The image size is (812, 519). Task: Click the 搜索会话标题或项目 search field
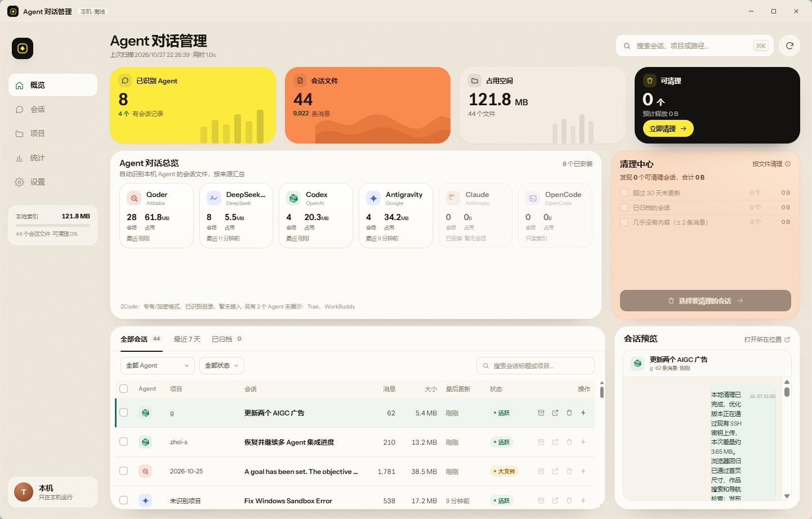tap(536, 365)
